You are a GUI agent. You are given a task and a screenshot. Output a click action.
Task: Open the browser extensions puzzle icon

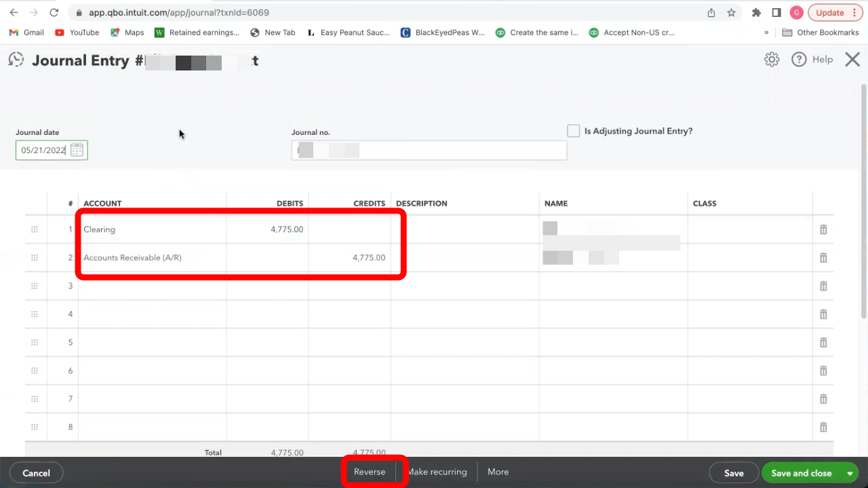pos(757,12)
